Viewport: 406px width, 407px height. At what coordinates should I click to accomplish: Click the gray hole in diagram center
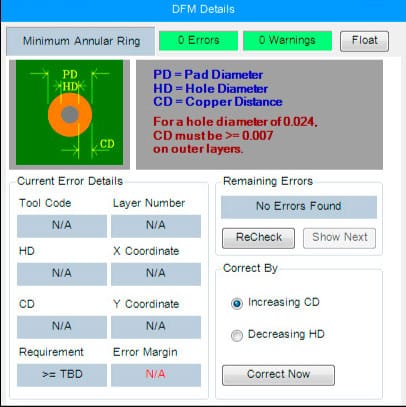(x=70, y=115)
